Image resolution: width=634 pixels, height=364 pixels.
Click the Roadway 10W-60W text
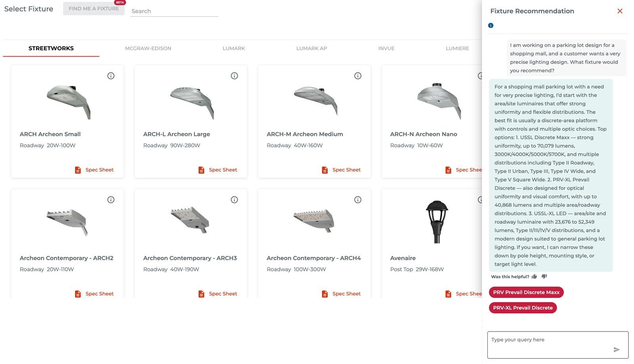416,145
